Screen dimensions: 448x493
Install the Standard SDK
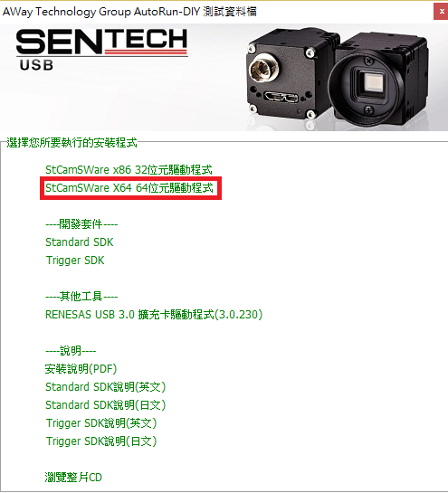[x=80, y=242]
